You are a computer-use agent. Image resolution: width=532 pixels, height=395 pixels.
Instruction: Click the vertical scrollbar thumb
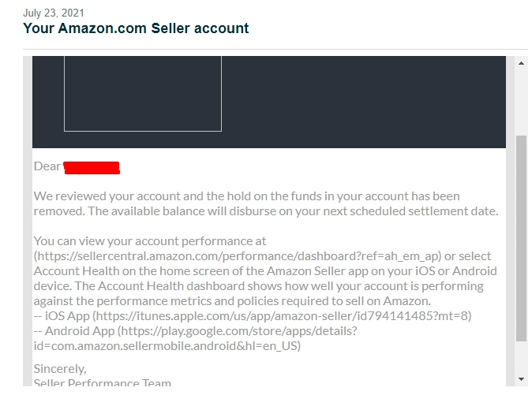click(x=521, y=238)
